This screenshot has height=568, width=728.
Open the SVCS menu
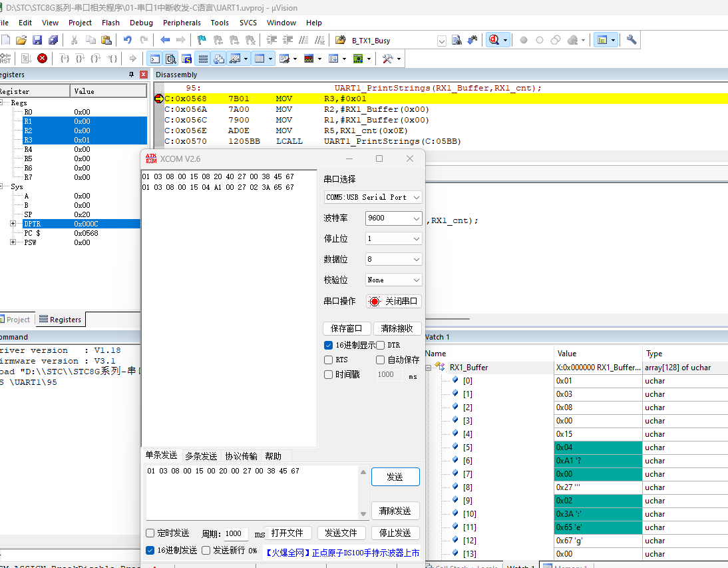click(x=248, y=23)
